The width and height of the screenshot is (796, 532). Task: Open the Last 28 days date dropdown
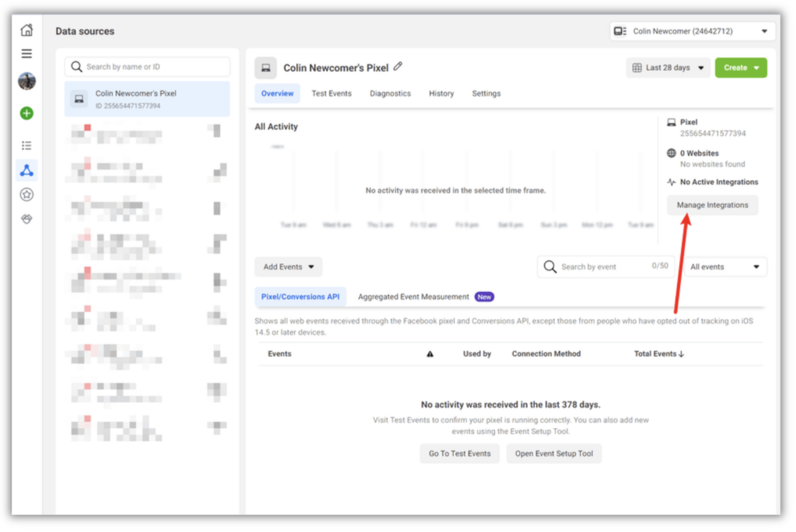(x=668, y=68)
